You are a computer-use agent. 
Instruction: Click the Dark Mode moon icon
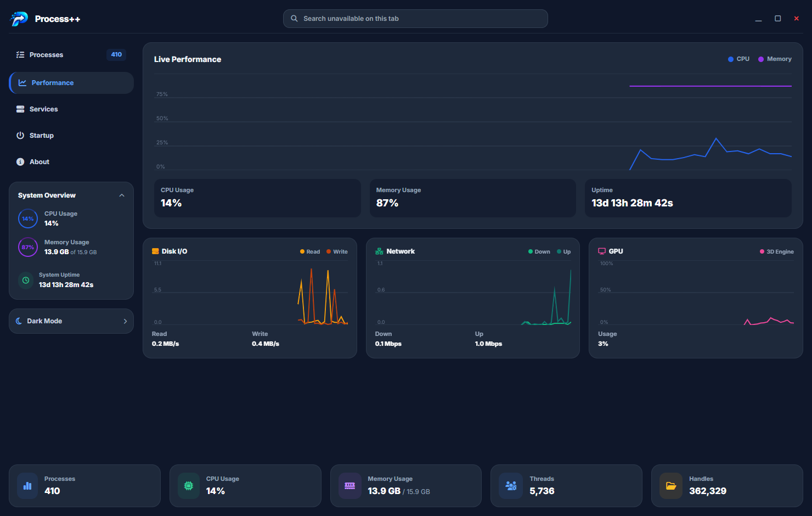click(19, 321)
